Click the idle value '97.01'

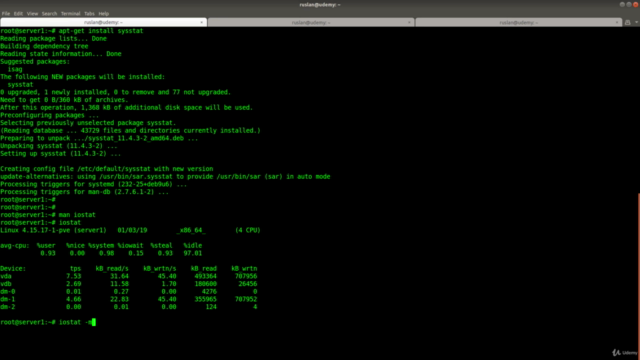[x=193, y=253]
